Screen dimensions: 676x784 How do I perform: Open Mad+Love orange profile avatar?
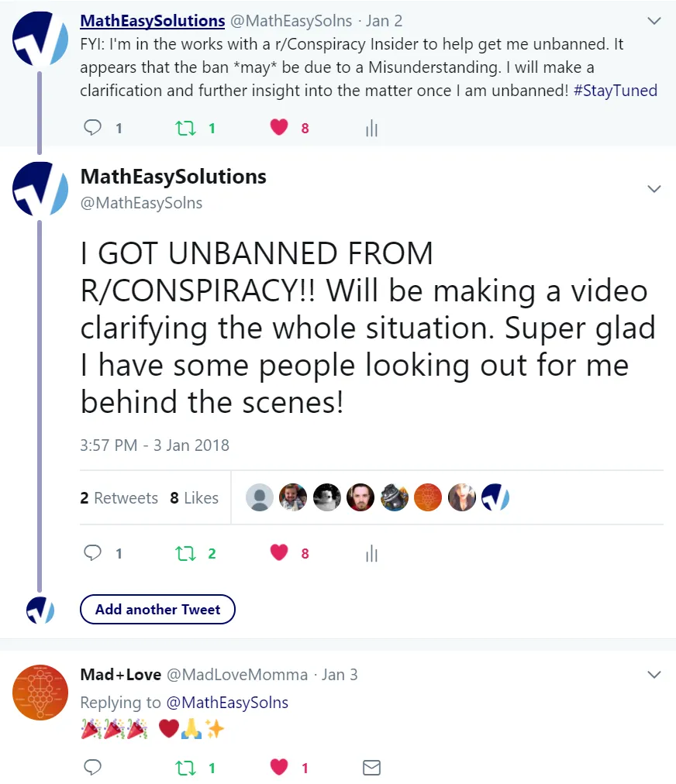(x=40, y=693)
